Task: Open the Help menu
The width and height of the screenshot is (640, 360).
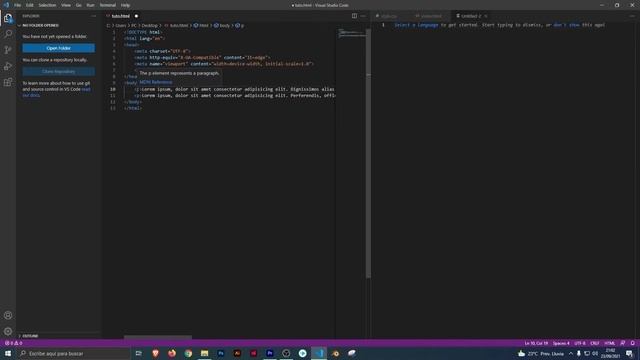Action: 125,5
